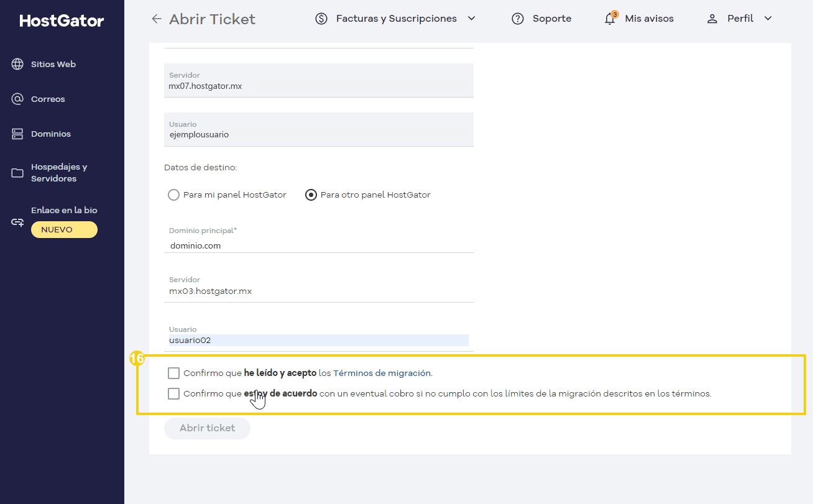
Task: Open Dominios in the sidebar
Action: coord(51,134)
